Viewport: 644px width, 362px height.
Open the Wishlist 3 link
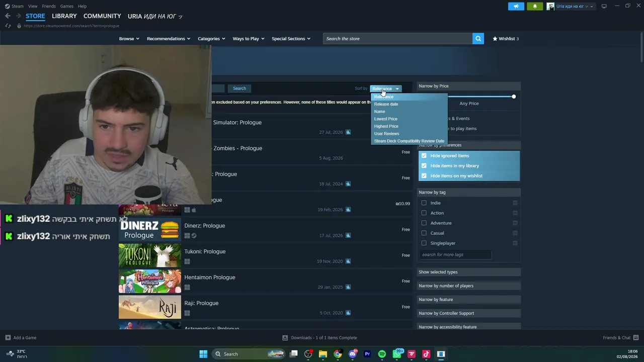pos(506,39)
